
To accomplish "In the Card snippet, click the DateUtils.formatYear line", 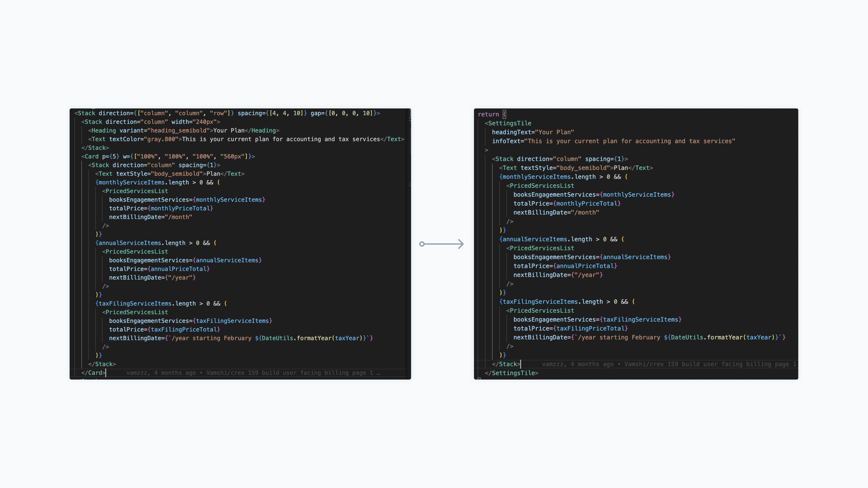I will (x=241, y=338).
